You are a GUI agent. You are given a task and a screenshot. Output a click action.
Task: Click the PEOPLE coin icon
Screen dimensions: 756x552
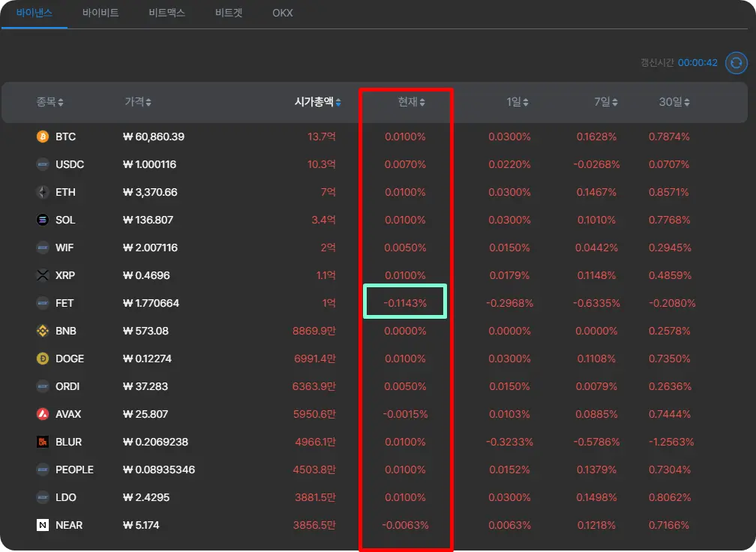coord(43,469)
